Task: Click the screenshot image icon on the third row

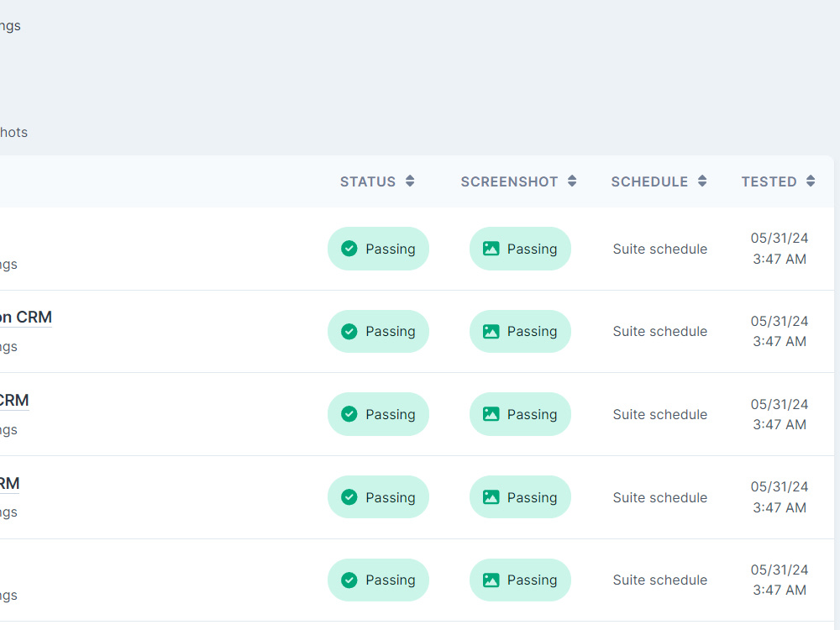Action: (x=491, y=414)
